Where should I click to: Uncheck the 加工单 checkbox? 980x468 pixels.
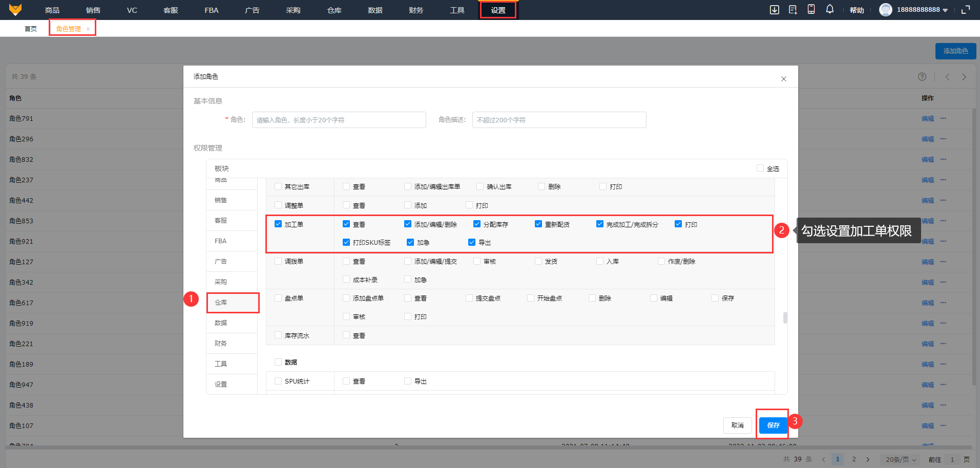tap(278, 224)
